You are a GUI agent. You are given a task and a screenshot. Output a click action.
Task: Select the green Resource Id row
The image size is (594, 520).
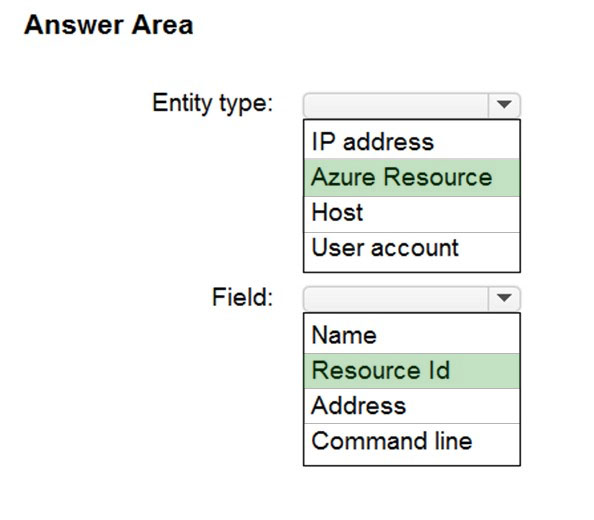412,370
